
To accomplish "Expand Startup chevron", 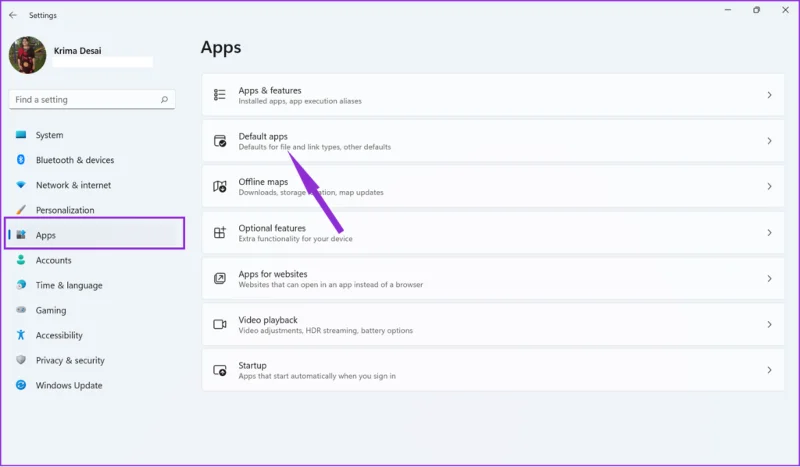I will 769,370.
